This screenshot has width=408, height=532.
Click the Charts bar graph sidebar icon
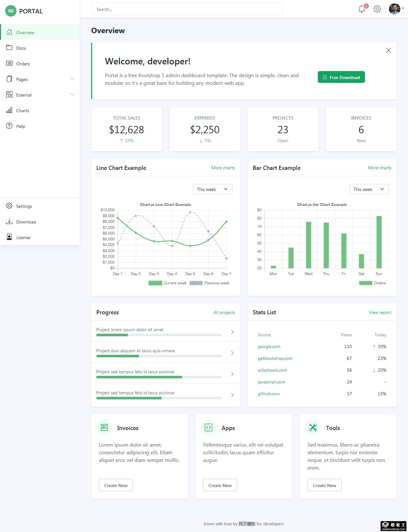[x=9, y=110]
